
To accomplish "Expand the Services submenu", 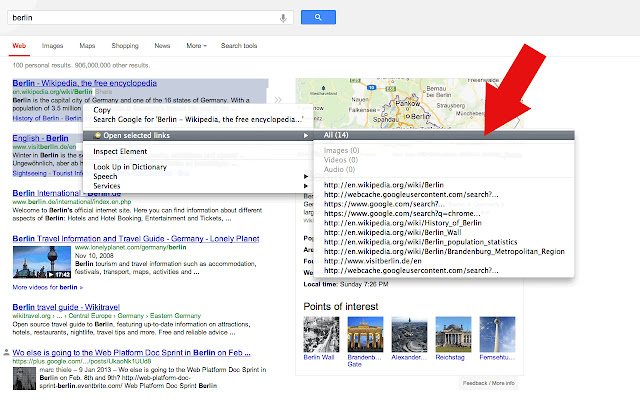I will point(107,186).
